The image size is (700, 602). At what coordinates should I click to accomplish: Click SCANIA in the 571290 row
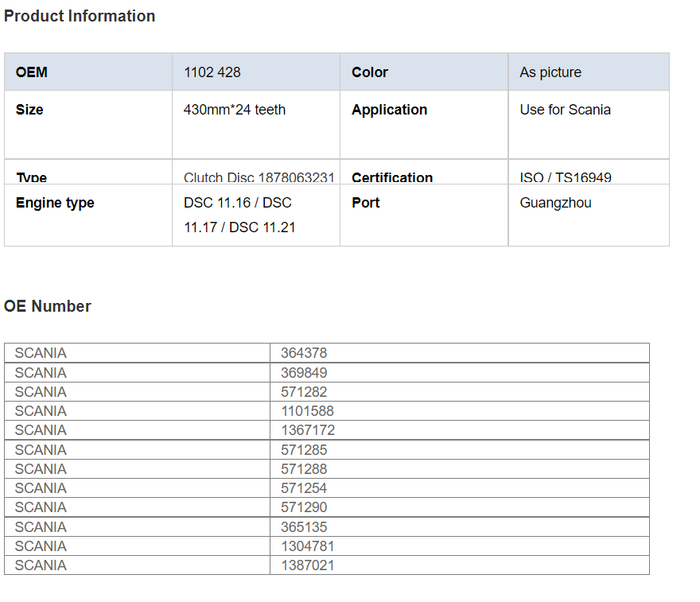(41, 507)
